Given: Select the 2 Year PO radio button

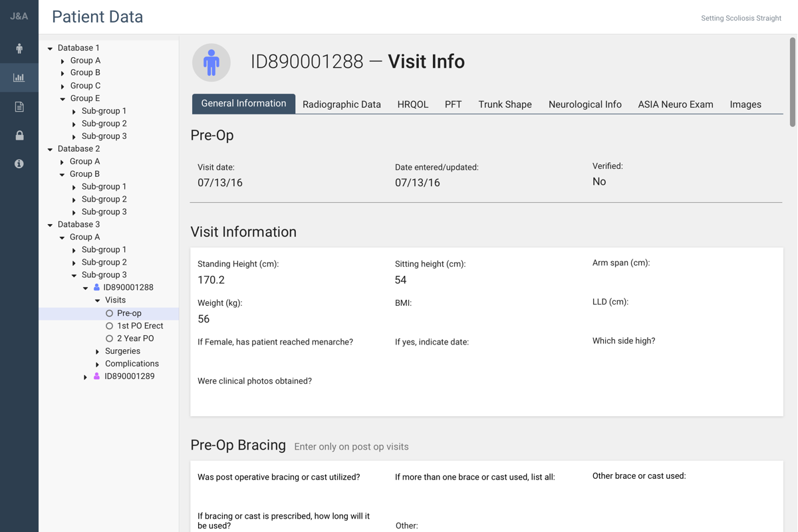Looking at the screenshot, I should pyautogui.click(x=110, y=338).
